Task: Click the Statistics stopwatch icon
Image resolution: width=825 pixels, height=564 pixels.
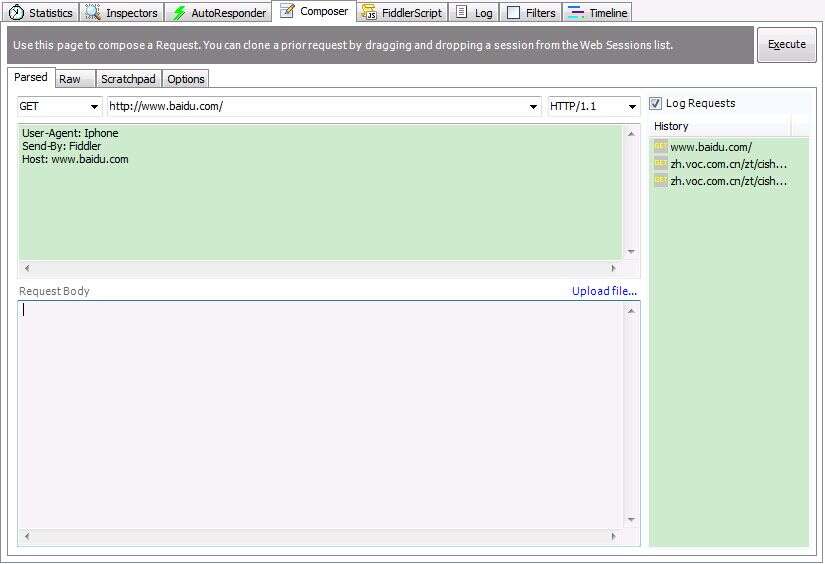Action: coord(16,12)
